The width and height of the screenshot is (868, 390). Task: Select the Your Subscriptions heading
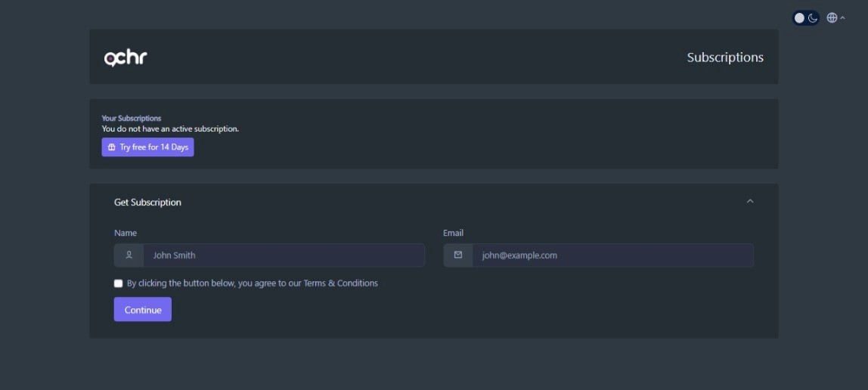pos(132,119)
